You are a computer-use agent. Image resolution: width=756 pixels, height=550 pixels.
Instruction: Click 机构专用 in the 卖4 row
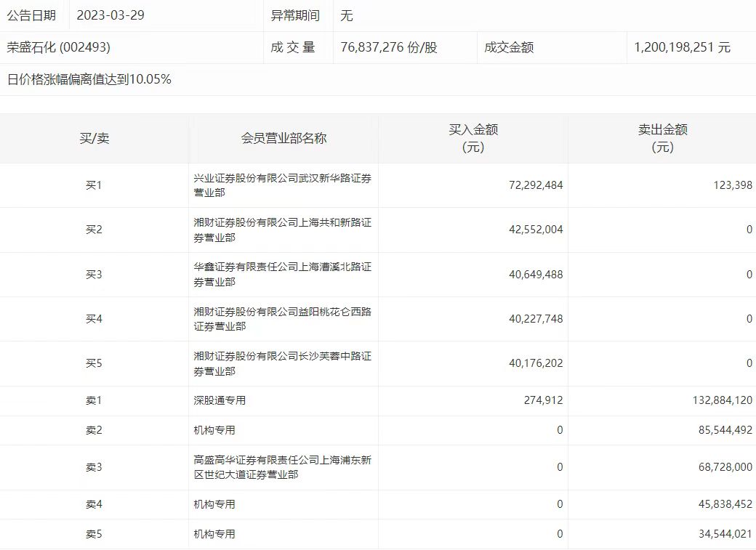pos(214,504)
